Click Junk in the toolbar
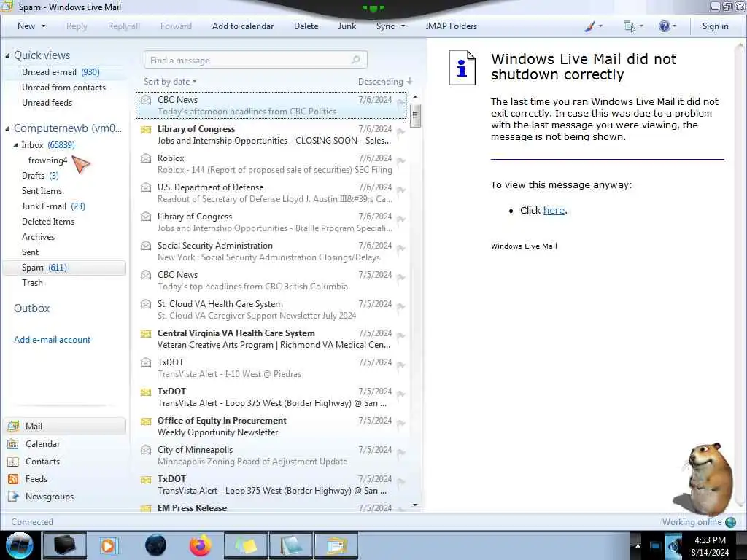Screen dimensions: 747x560 click(347, 26)
